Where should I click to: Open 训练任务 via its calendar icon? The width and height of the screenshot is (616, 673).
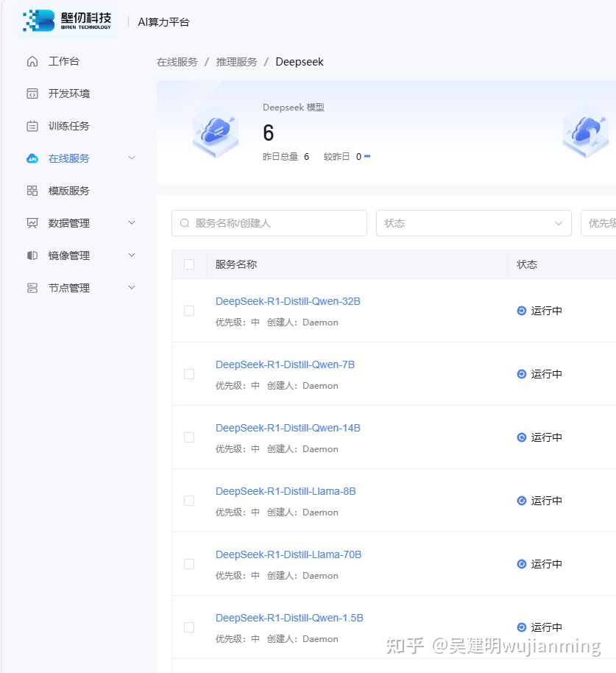click(31, 126)
